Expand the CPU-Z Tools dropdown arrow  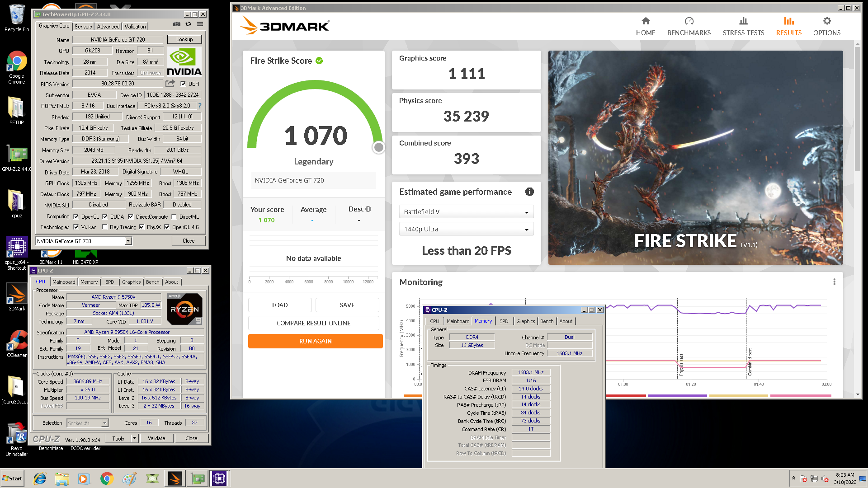click(134, 438)
